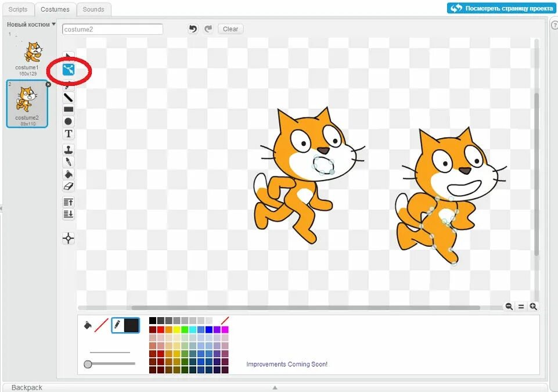Image resolution: width=558 pixels, height=392 pixels.
Task: Select the Ellipse tool
Action: point(69,121)
